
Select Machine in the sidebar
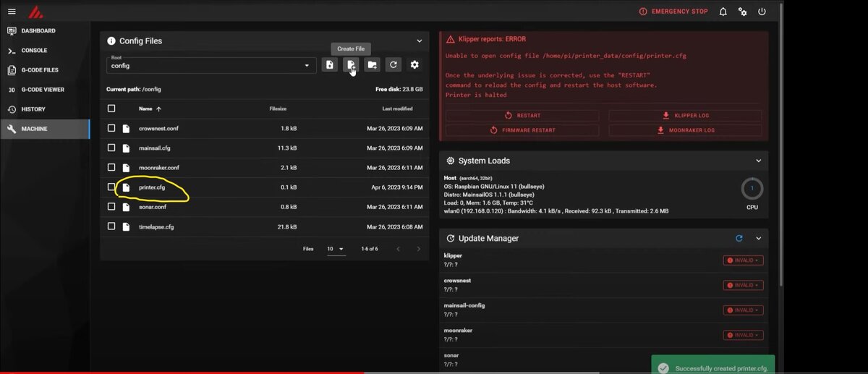click(x=45, y=129)
